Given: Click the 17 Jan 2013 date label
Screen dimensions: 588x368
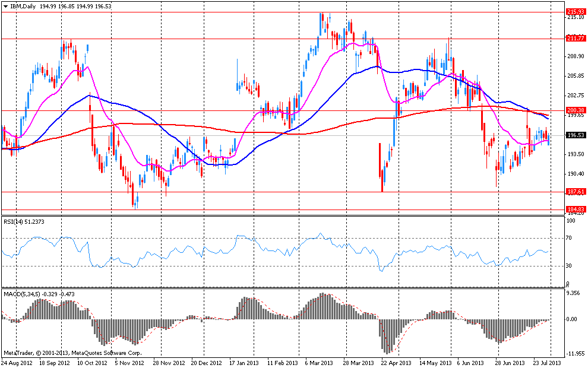Looking at the screenshot, I should click(x=244, y=363).
